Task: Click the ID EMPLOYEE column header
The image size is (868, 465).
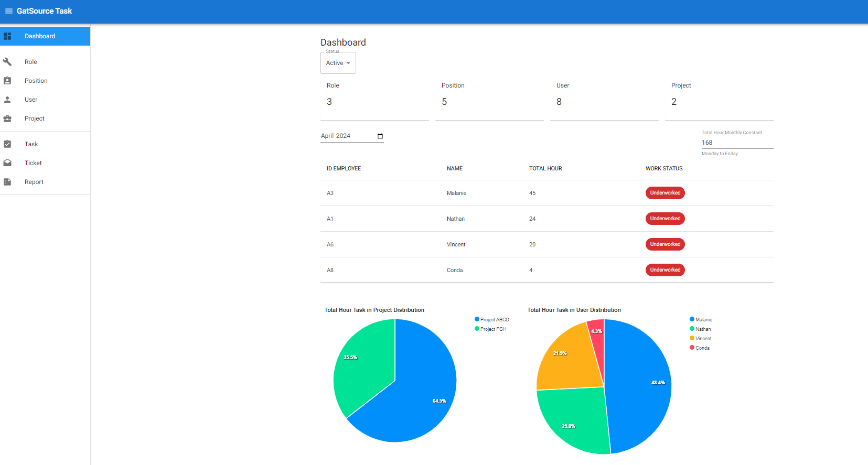Action: click(x=344, y=169)
